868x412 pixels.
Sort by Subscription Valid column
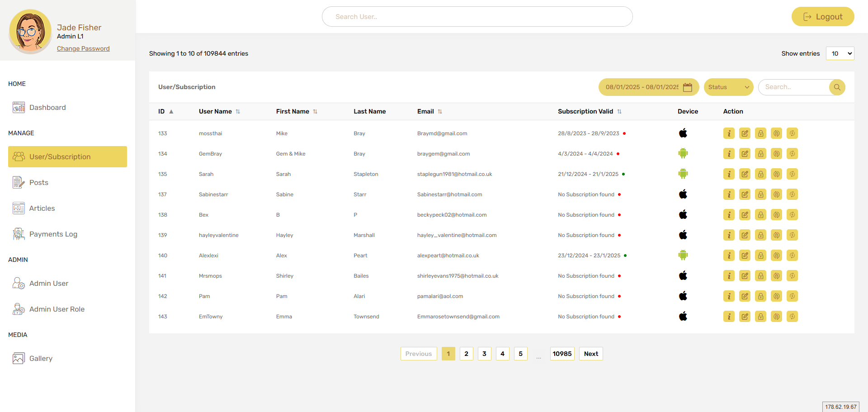[x=590, y=111]
